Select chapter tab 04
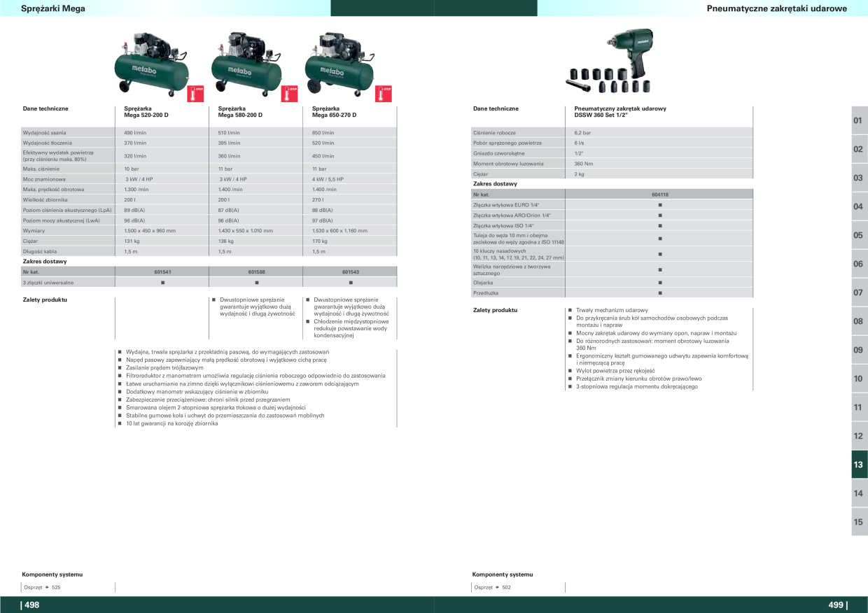 click(859, 206)
